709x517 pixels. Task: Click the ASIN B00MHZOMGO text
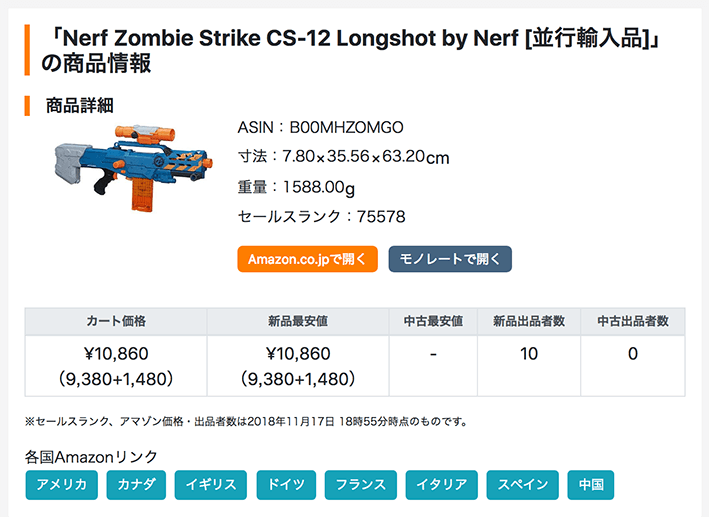320,128
